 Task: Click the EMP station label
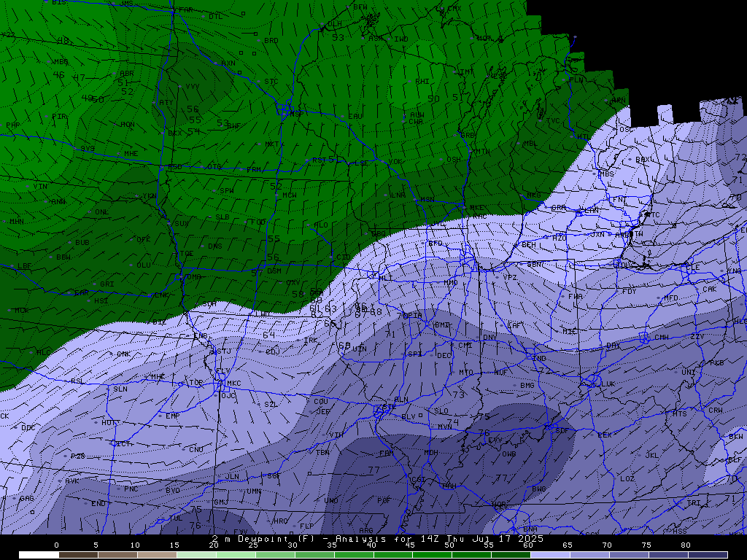click(172, 416)
